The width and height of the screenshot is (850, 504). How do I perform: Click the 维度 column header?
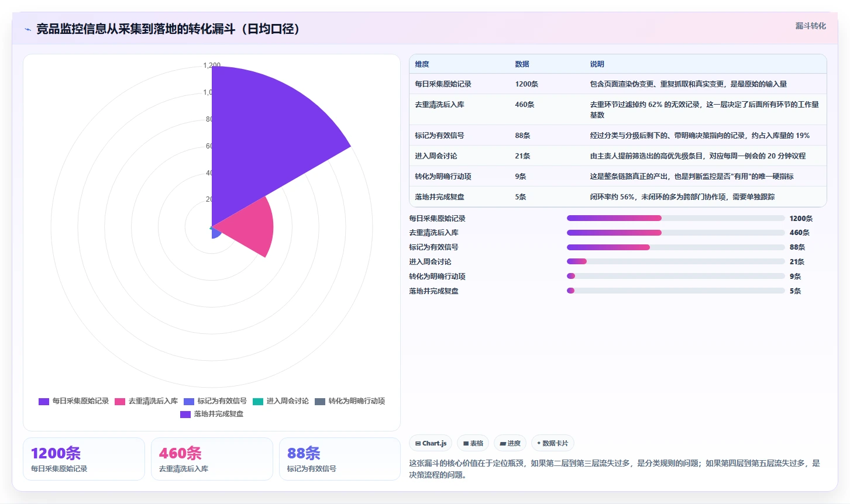click(422, 64)
